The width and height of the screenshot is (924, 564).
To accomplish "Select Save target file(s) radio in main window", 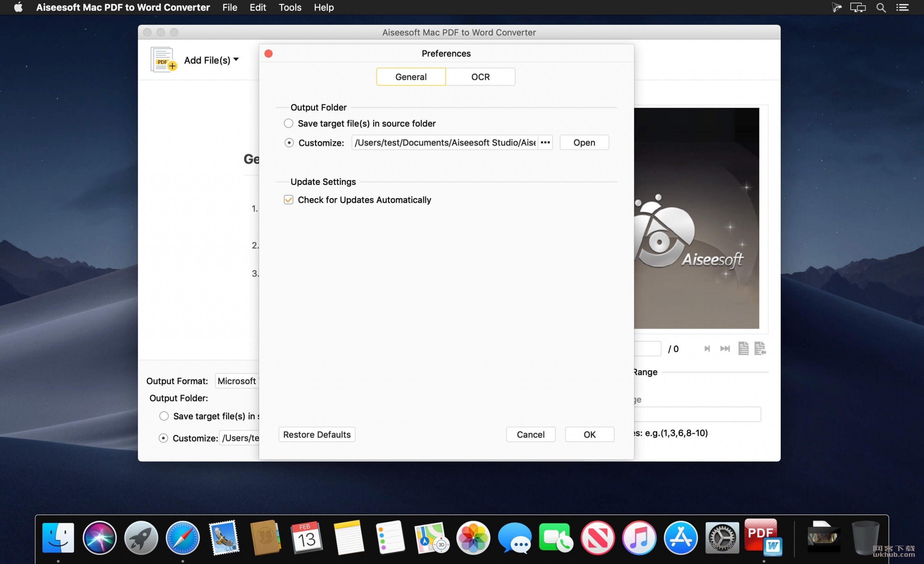I will [164, 416].
